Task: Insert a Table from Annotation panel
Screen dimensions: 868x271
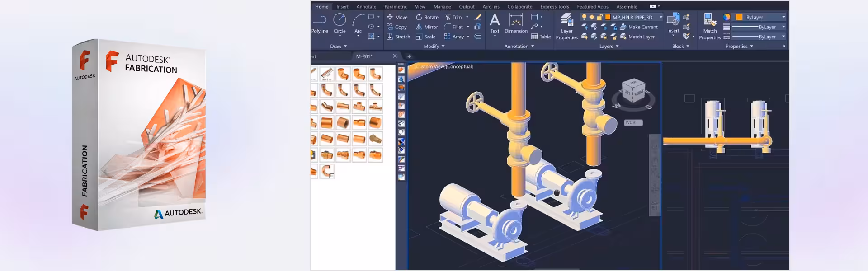Action: [541, 37]
